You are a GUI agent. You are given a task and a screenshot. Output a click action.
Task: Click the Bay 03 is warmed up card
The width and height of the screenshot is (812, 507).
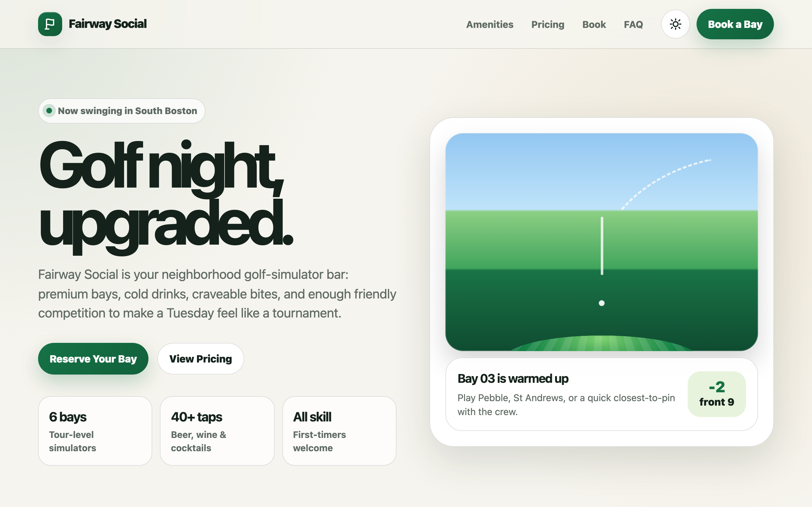[x=601, y=394]
